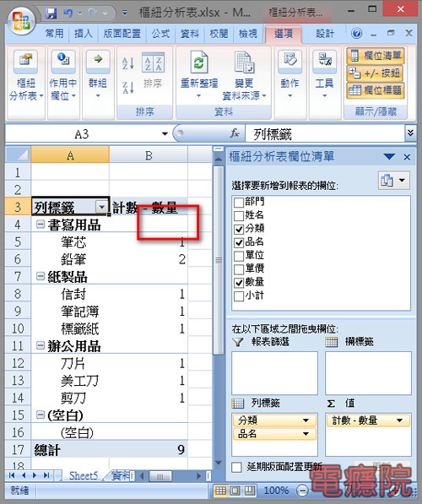Toggle the 欄位清單 button
The height and width of the screenshot is (504, 422).
pos(376,56)
